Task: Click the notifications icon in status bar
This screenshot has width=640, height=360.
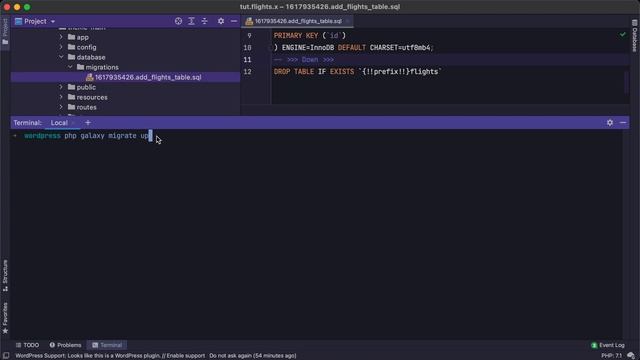Action: point(631,356)
